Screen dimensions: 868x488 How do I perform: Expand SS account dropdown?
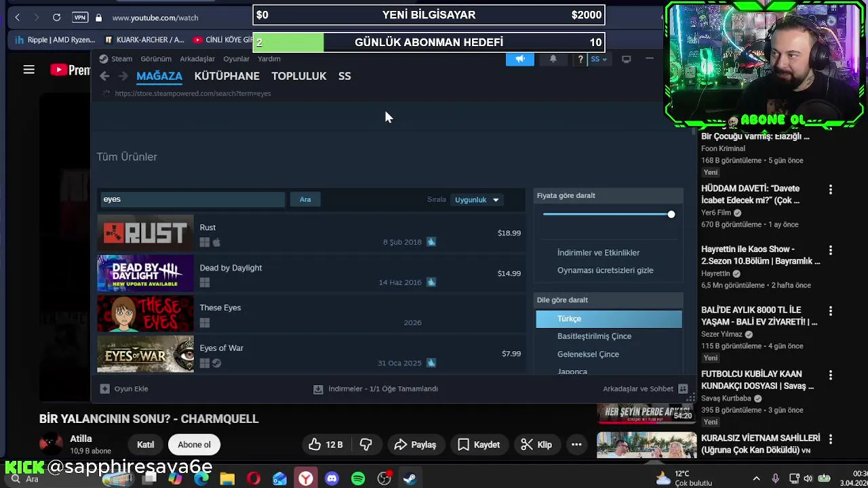[x=599, y=59]
